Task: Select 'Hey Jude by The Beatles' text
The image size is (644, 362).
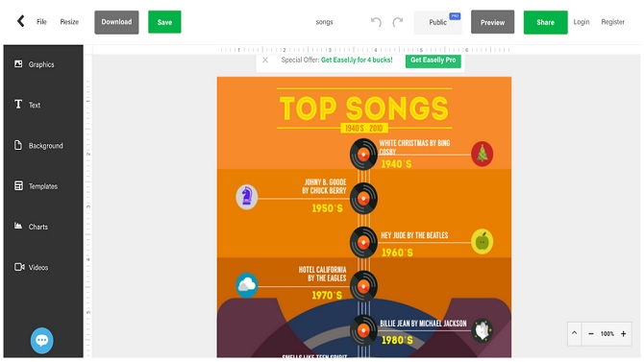Action: (414, 235)
